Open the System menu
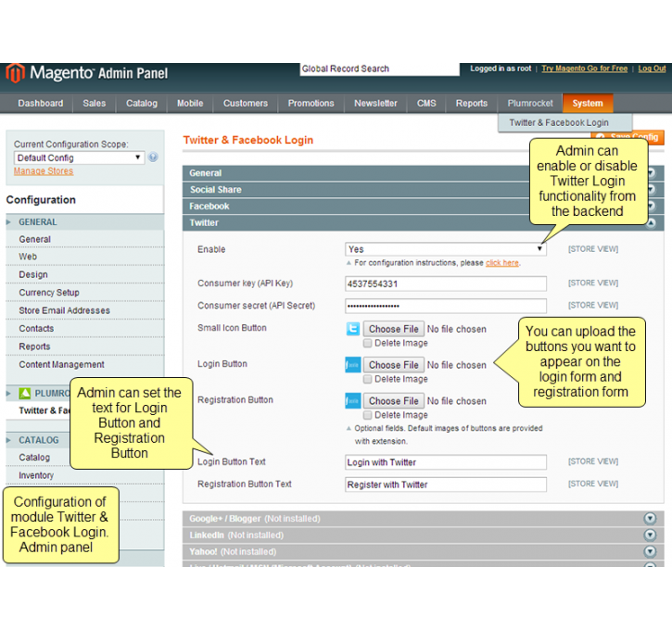Screen dimensions: 672x630 588,103
